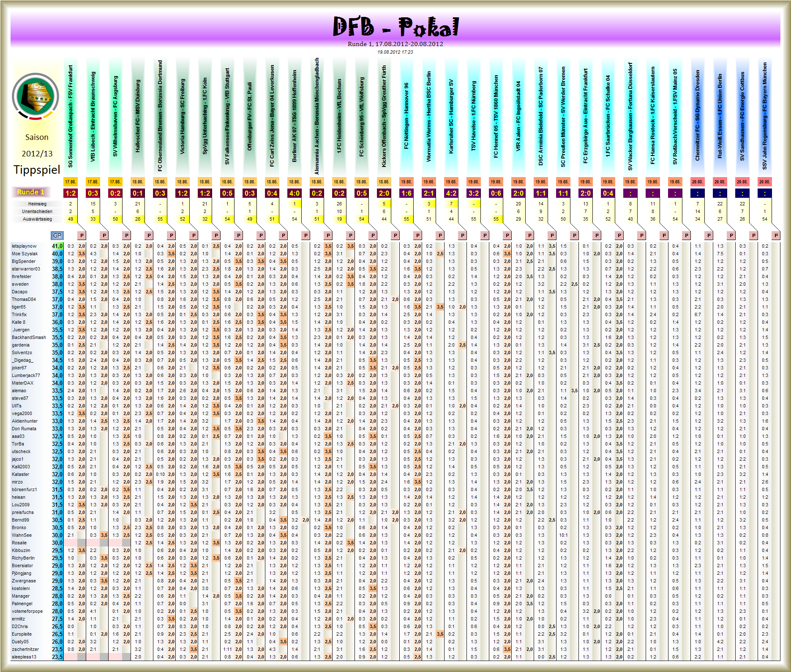Click the '0:1' result cell
Image resolution: width=791 pixels, height=672 pixels.
coord(137,193)
